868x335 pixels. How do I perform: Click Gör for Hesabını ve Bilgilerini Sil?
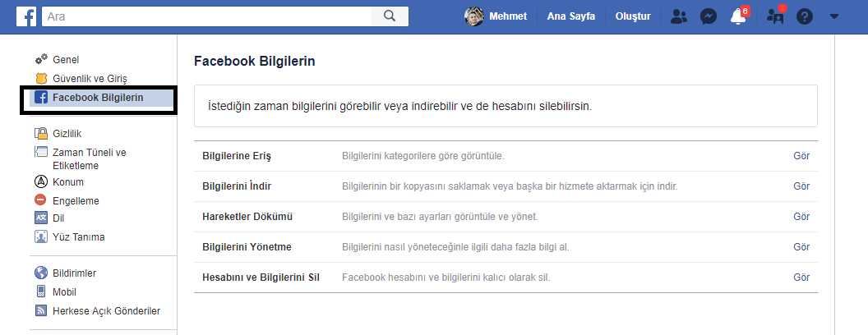click(801, 277)
